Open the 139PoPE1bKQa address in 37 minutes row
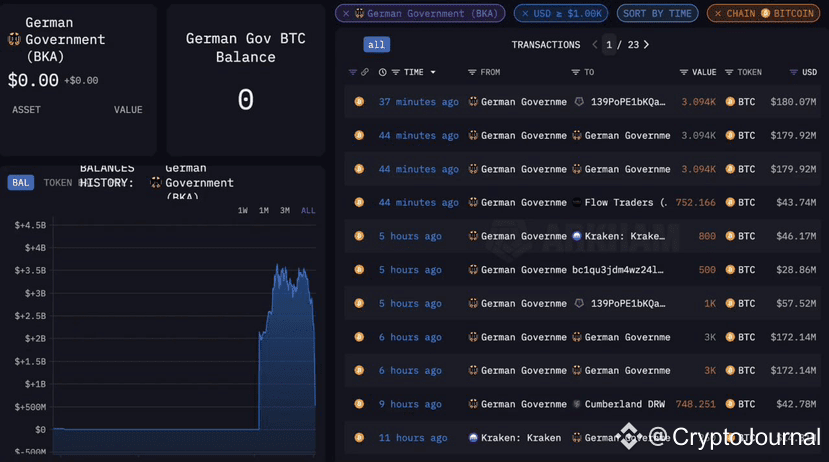The height and width of the screenshot is (462, 829). pos(628,101)
